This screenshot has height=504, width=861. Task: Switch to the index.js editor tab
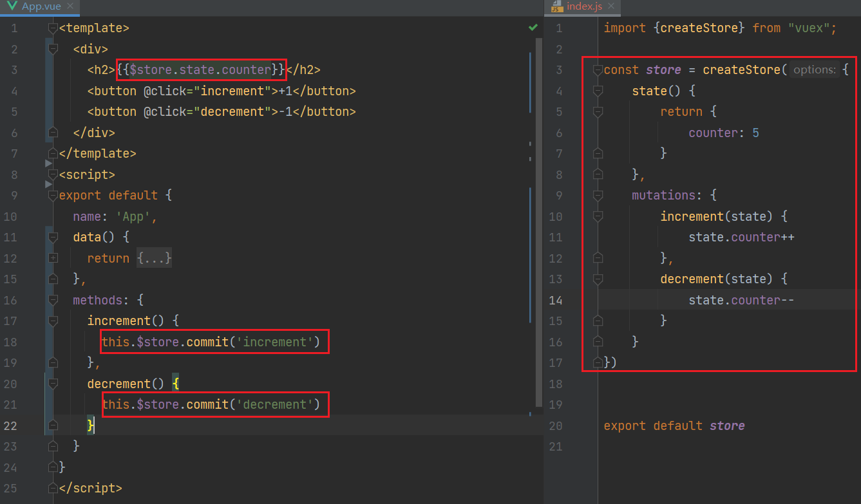click(584, 6)
